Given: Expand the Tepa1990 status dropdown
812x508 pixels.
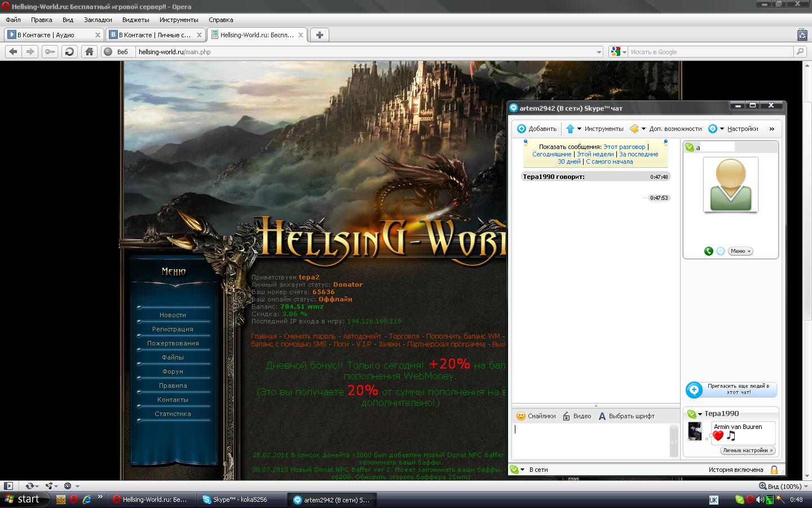Looking at the screenshot, I should point(700,414).
